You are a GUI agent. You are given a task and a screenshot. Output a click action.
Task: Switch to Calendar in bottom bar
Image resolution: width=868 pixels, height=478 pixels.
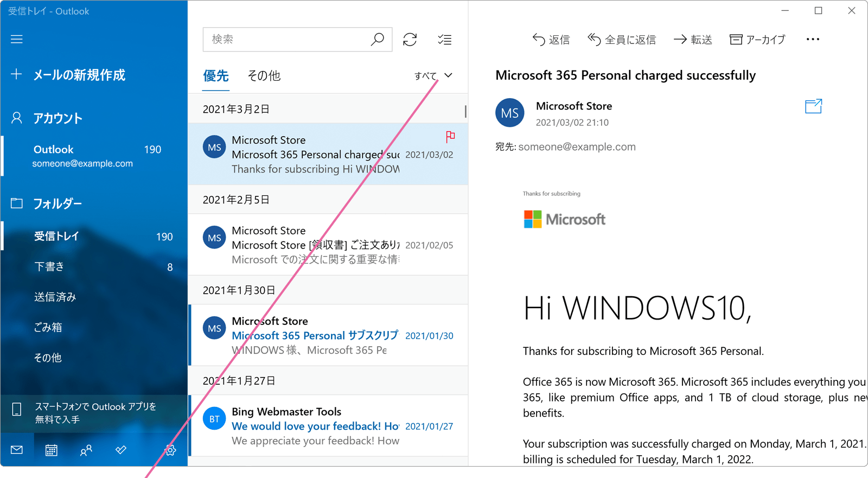point(52,450)
